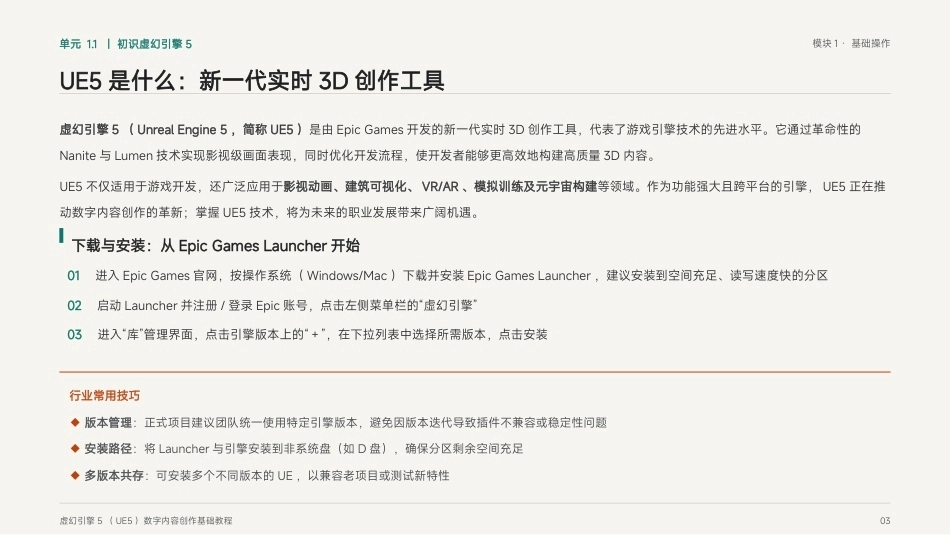
Task: Click the diamond bullet beside "多版本共存"
Action: 75,475
